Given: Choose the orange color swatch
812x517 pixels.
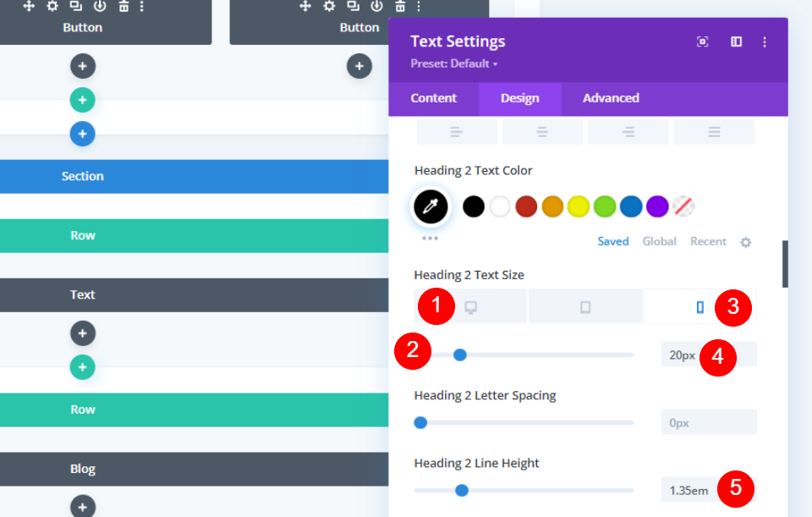Looking at the screenshot, I should point(552,206).
